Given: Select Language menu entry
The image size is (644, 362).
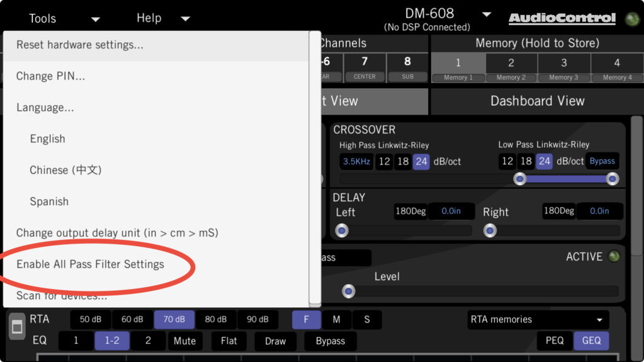Looking at the screenshot, I should coord(156,108).
